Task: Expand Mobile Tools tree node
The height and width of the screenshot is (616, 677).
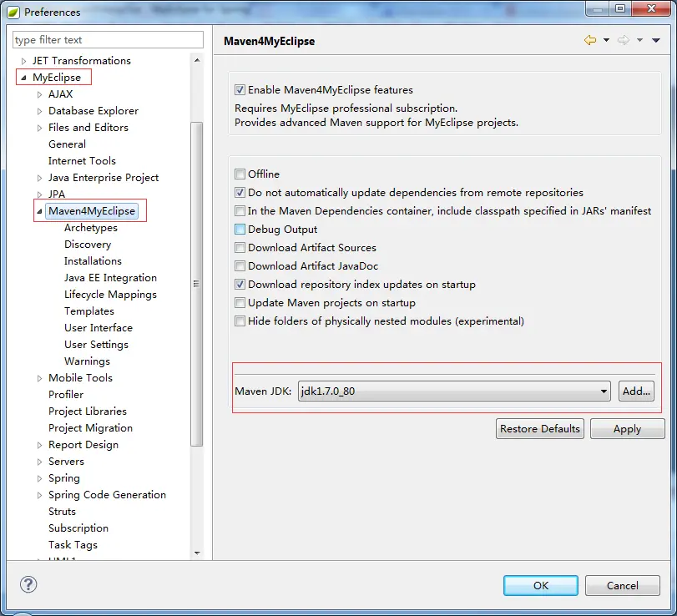Action: 40,379
